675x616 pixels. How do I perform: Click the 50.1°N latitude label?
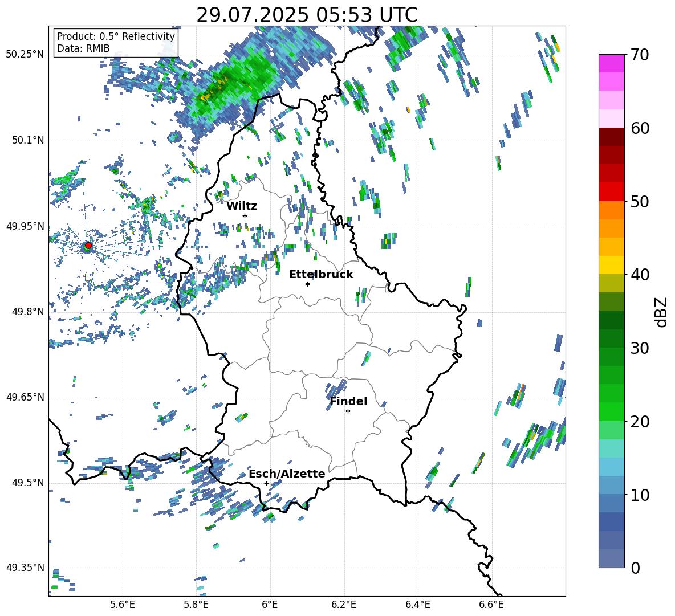27,140
